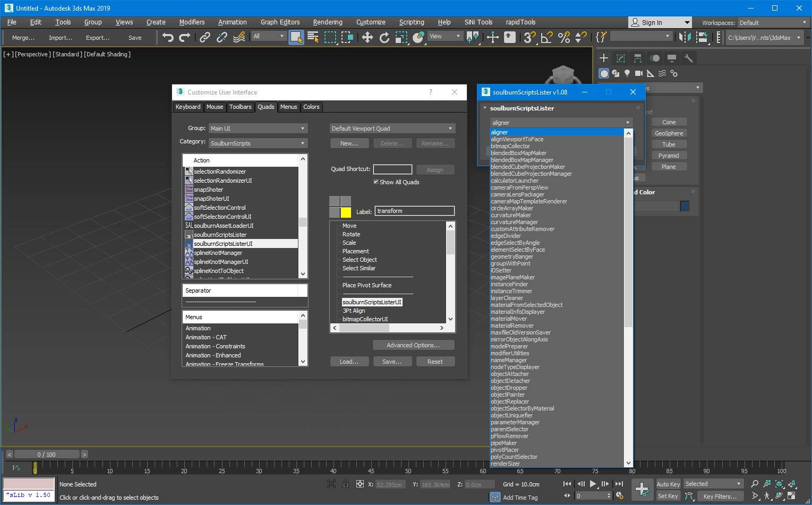Create a GeoSphere primitive button
Viewport: 812px width, 505px height.
click(669, 133)
